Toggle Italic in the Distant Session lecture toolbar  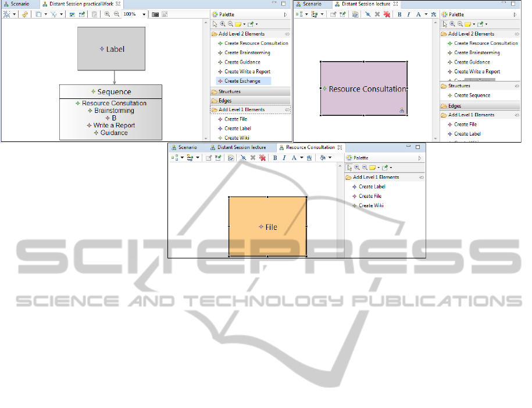tap(409, 14)
